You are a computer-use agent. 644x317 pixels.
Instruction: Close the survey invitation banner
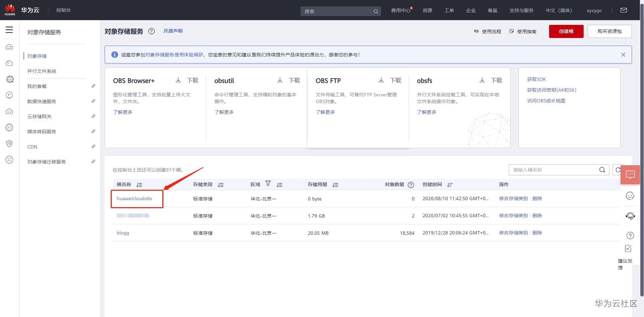pyautogui.click(x=623, y=55)
